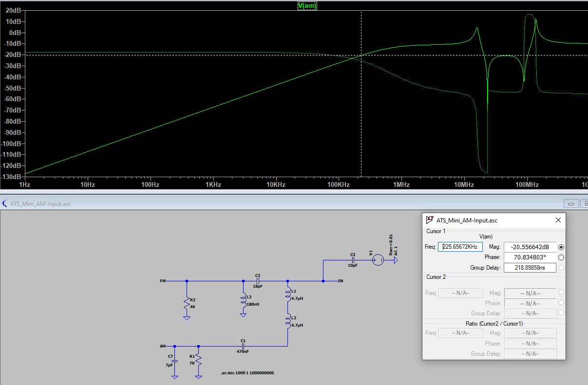This screenshot has height=385, width=588.
Task: Click the LTspice icon in cursor dialog title
Action: [430, 220]
